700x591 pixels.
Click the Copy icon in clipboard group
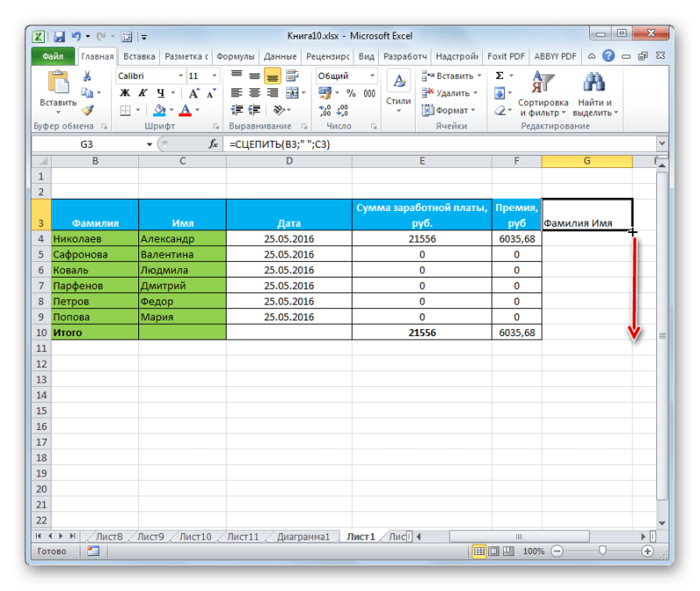(87, 93)
